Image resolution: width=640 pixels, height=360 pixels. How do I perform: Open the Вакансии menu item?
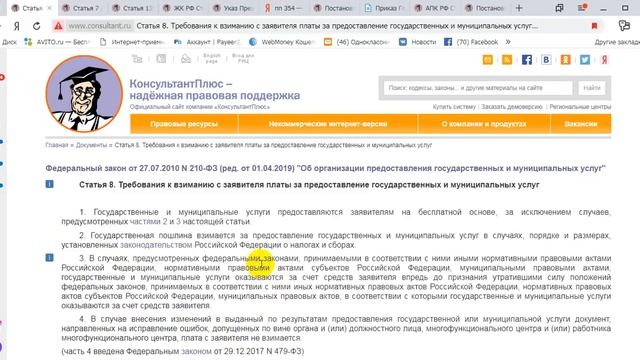point(581,124)
